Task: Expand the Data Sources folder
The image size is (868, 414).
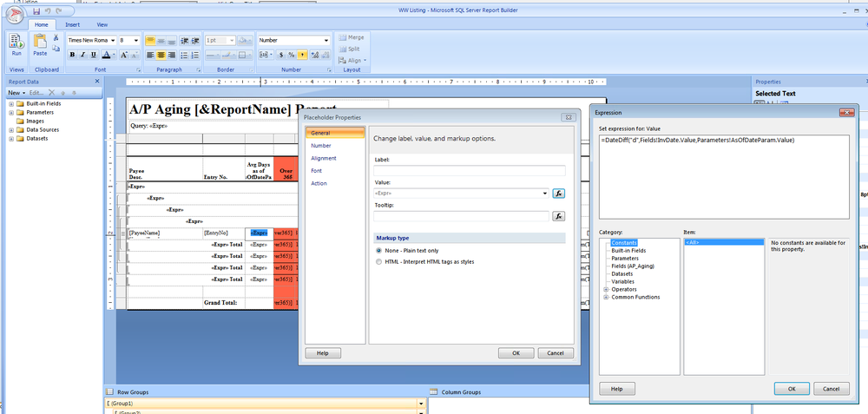Action: pos(11,130)
